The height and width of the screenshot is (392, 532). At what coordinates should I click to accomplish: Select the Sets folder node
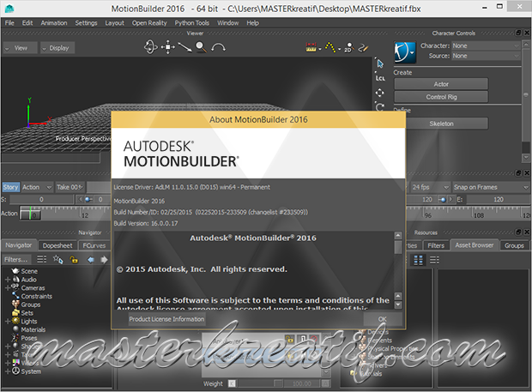coord(22,312)
